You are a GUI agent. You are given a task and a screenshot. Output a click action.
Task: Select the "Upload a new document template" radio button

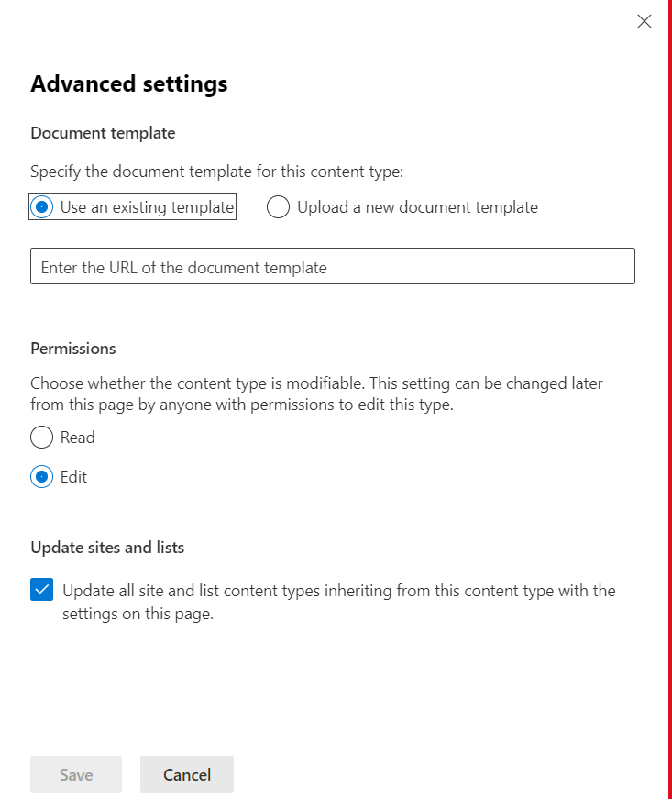click(x=278, y=207)
